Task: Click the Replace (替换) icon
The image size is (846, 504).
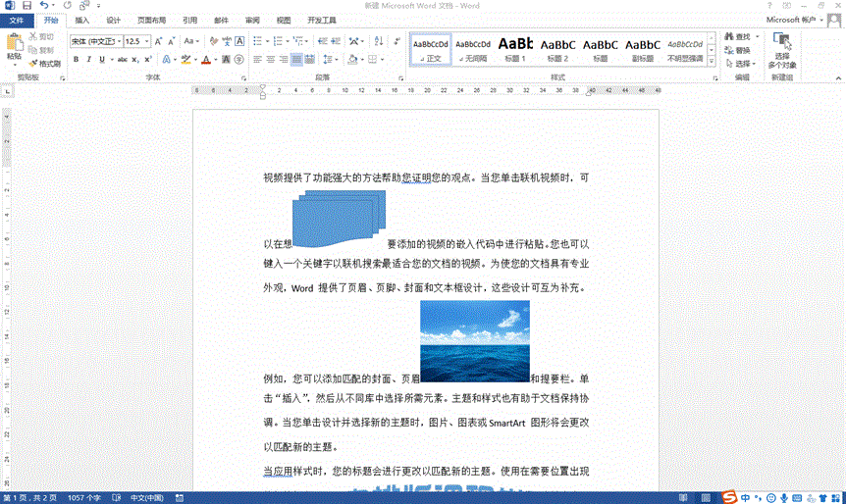Action: point(737,50)
